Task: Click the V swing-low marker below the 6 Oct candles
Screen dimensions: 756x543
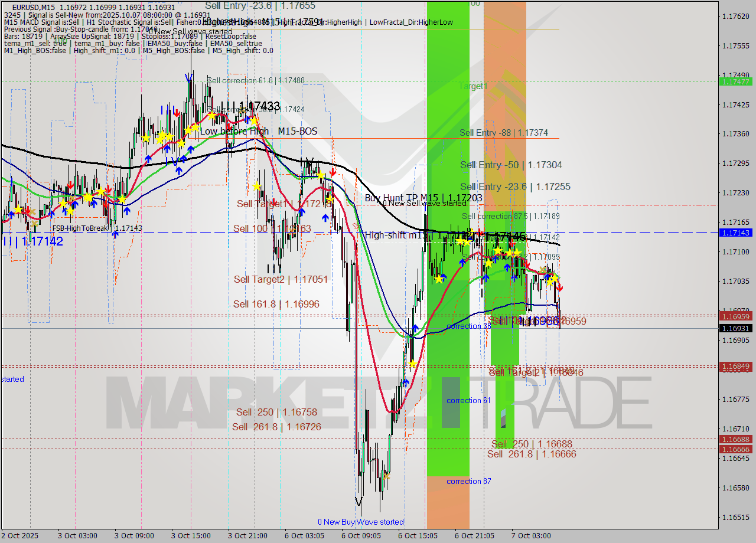Action: (x=359, y=500)
